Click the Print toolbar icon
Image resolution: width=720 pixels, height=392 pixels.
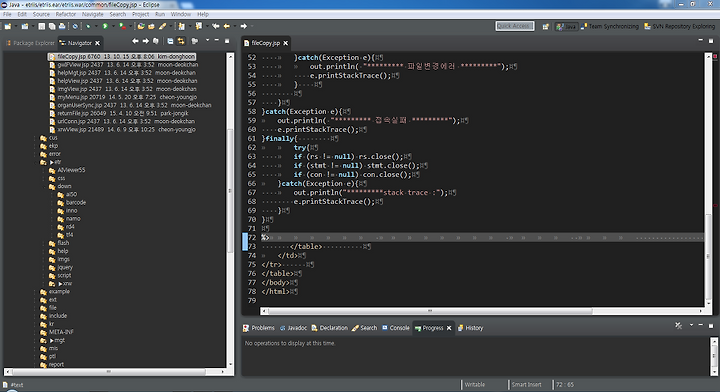[62, 27]
